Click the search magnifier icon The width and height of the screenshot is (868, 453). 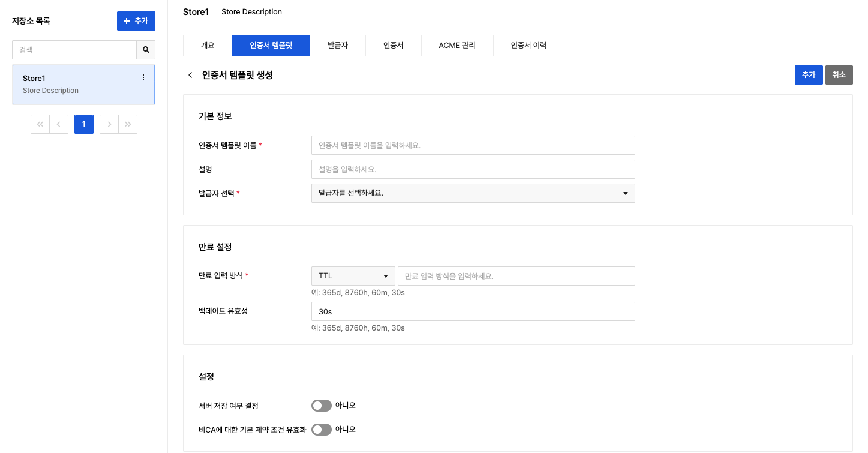[146, 50]
